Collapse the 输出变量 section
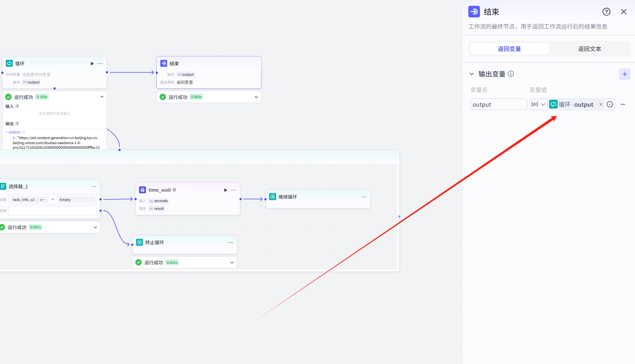 [x=471, y=74]
